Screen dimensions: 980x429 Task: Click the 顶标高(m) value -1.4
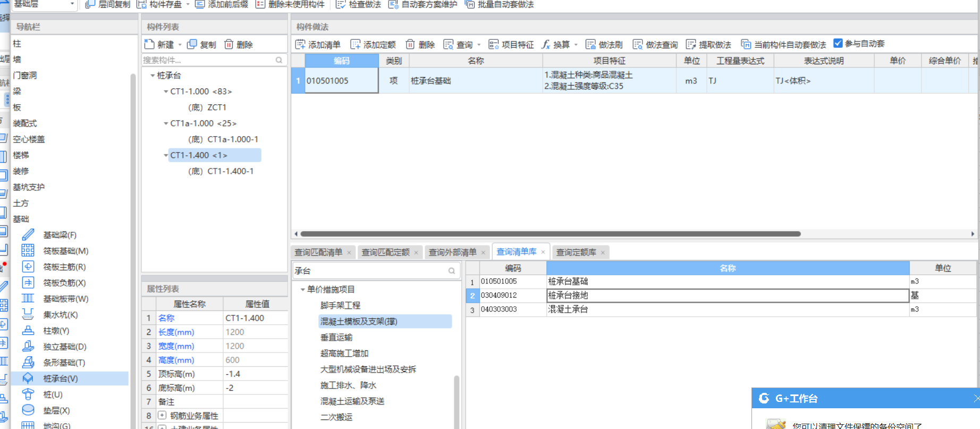[x=255, y=374]
